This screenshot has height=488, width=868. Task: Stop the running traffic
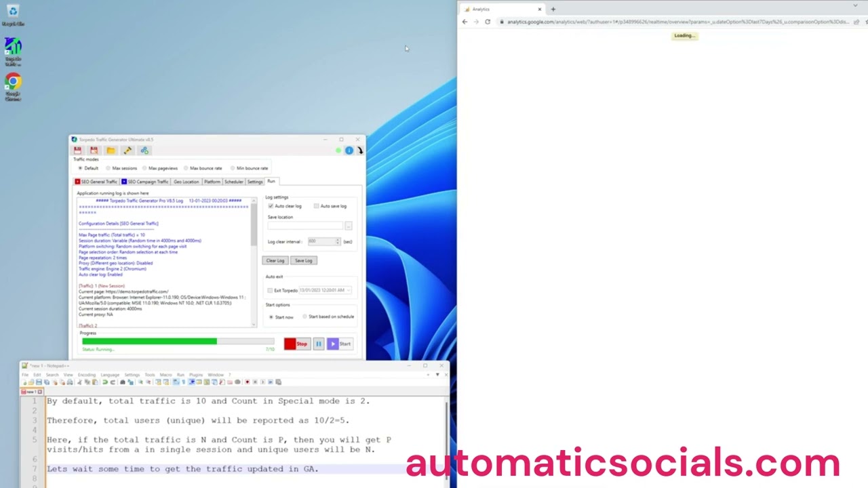point(297,344)
